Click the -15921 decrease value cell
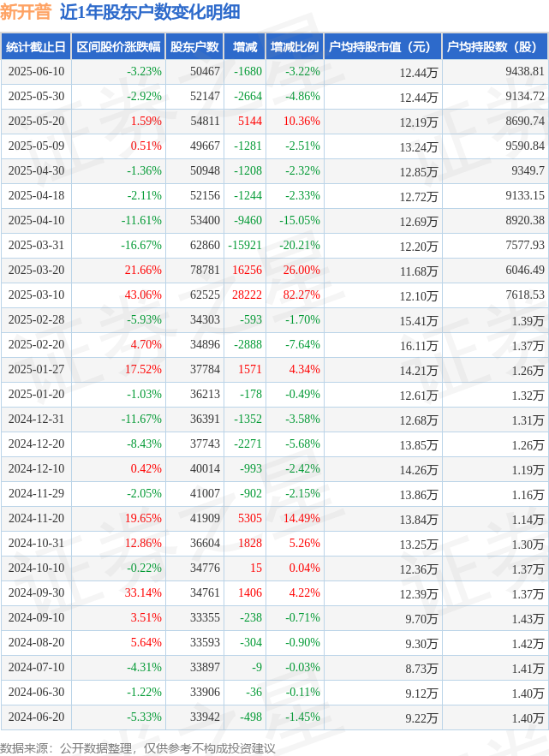The image size is (549, 756). tap(245, 245)
